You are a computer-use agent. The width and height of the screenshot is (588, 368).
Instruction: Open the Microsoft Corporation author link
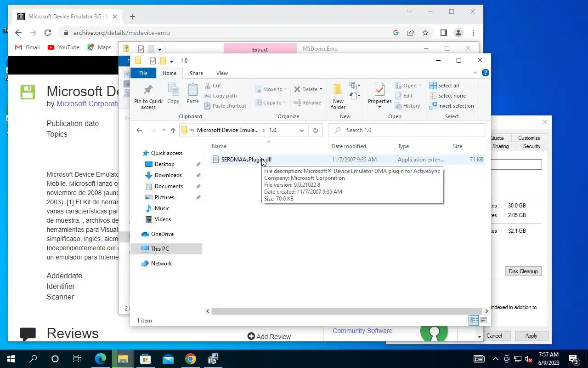pos(87,104)
